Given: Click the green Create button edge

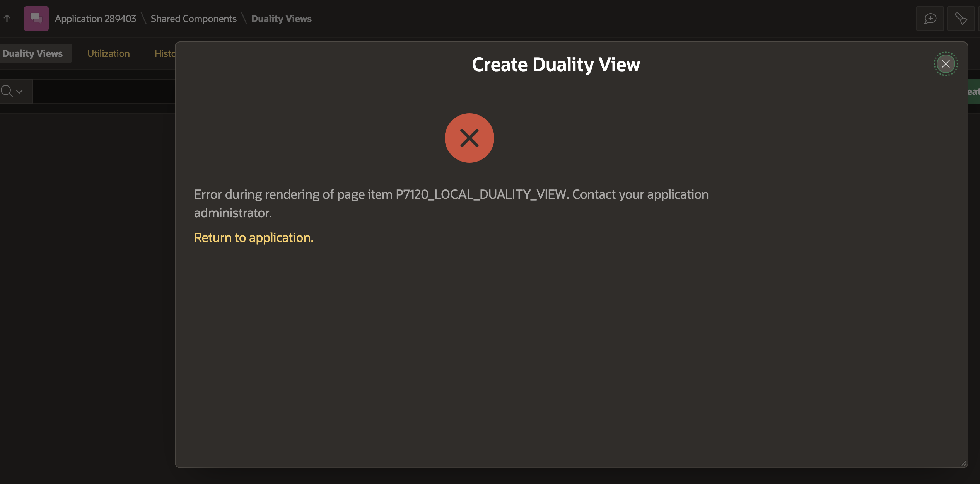Looking at the screenshot, I should click(x=974, y=91).
